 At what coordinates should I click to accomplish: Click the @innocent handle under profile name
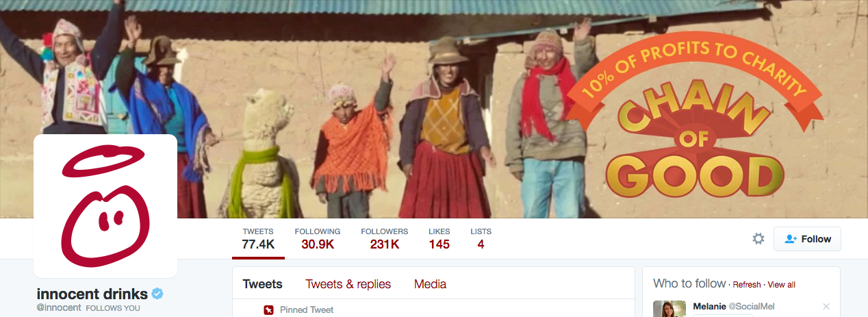point(59,308)
